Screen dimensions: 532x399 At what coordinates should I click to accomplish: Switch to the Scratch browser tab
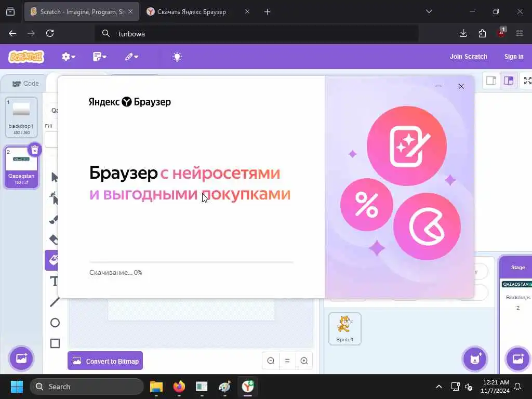pos(82,11)
